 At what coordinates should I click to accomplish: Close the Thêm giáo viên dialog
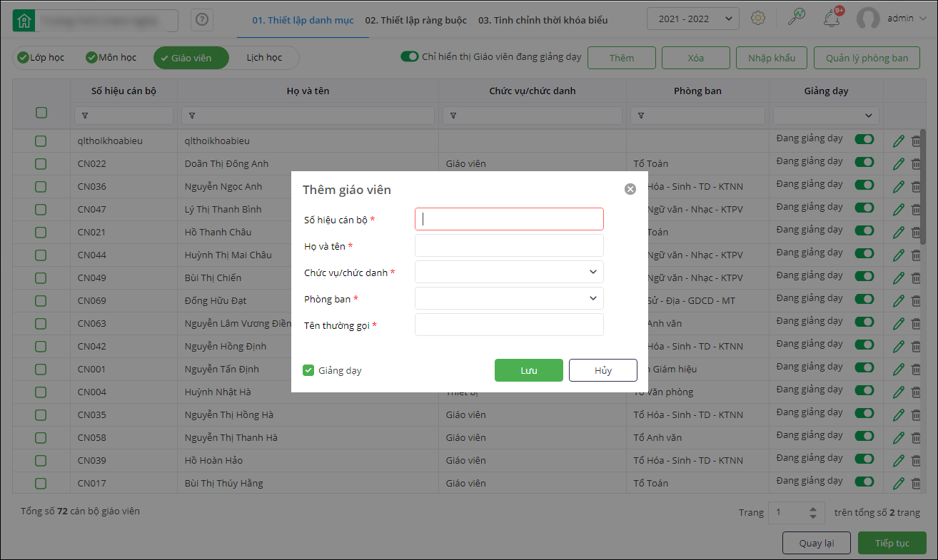(x=630, y=189)
